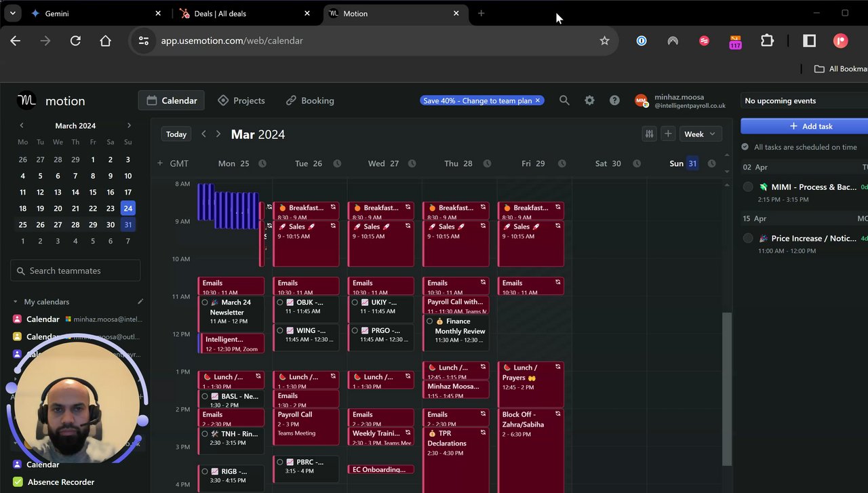
Task: Toggle the Absence Recorder calendar checkbox
Action: (18, 482)
